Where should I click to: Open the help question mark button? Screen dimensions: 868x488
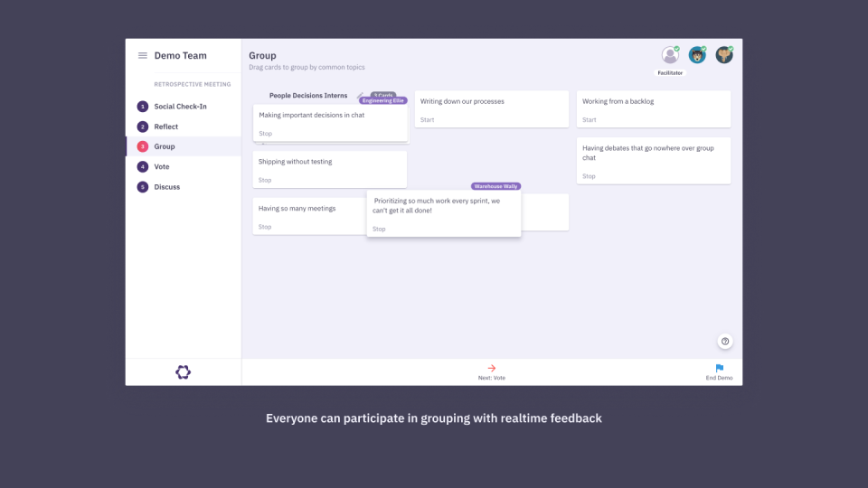pyautogui.click(x=725, y=342)
